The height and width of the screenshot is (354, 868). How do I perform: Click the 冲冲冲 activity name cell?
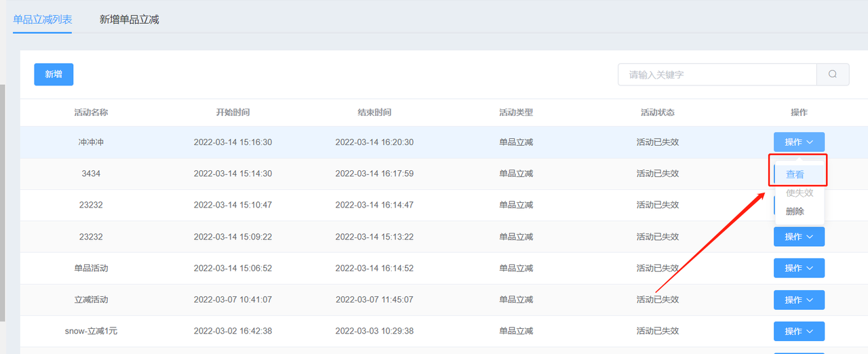coord(91,142)
